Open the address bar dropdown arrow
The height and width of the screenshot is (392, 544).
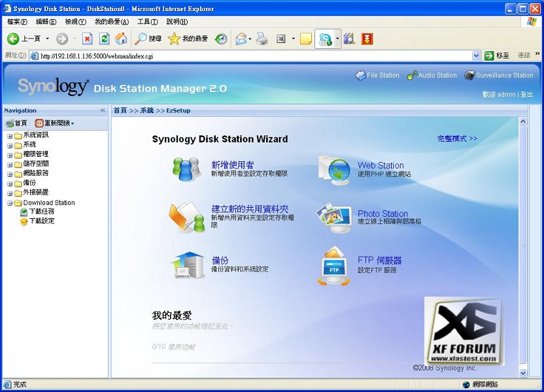[x=476, y=56]
